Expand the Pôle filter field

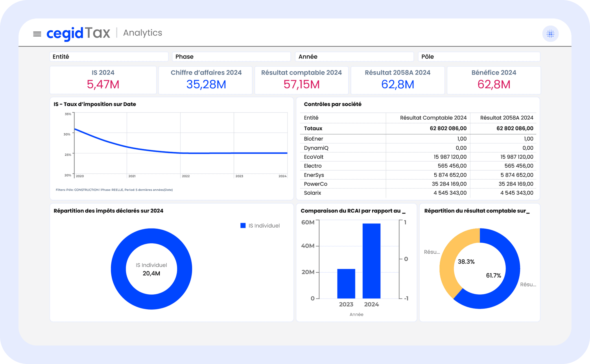pos(479,57)
